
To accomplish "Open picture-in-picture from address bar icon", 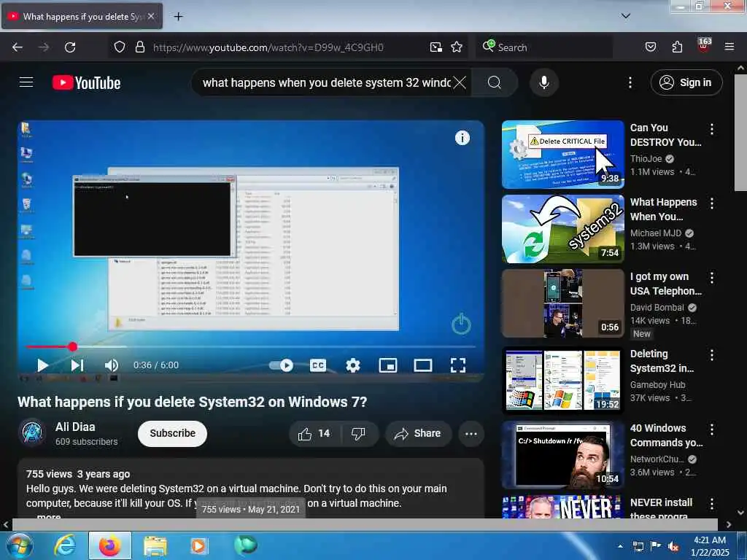I will click(436, 47).
